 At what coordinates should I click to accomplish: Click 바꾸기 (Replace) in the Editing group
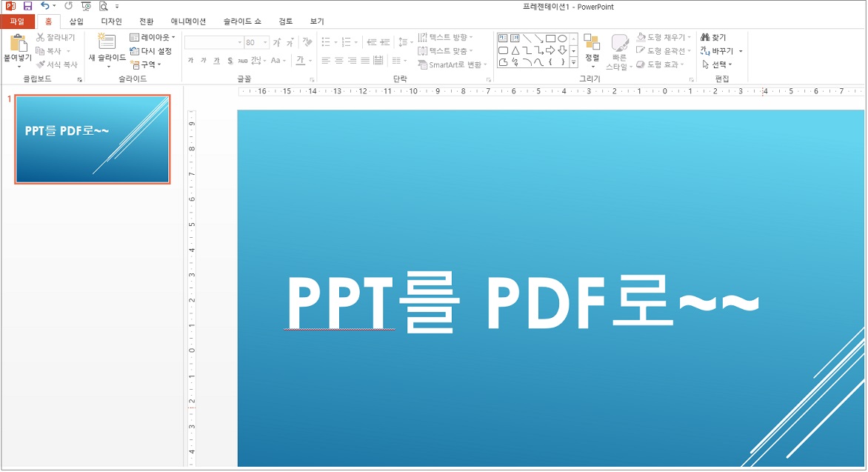tap(718, 50)
